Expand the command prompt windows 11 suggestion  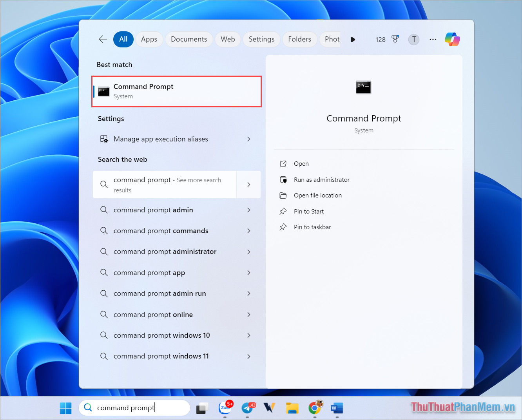[x=249, y=356]
